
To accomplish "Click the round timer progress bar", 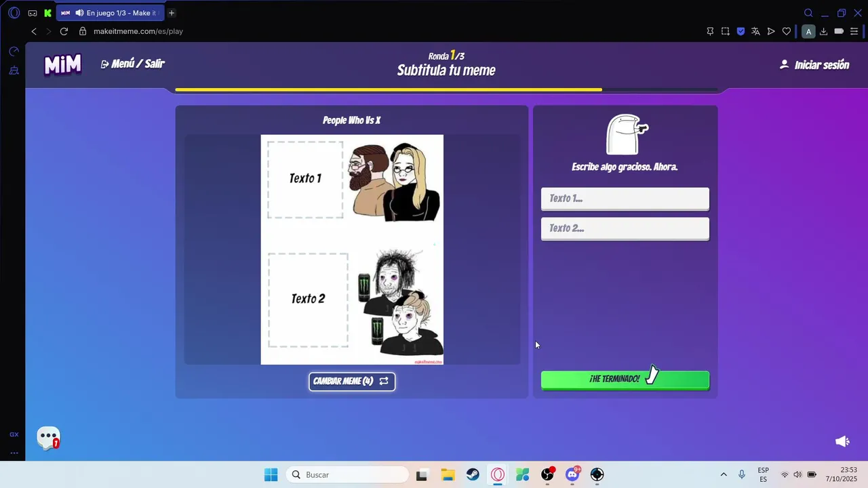I will [x=446, y=89].
